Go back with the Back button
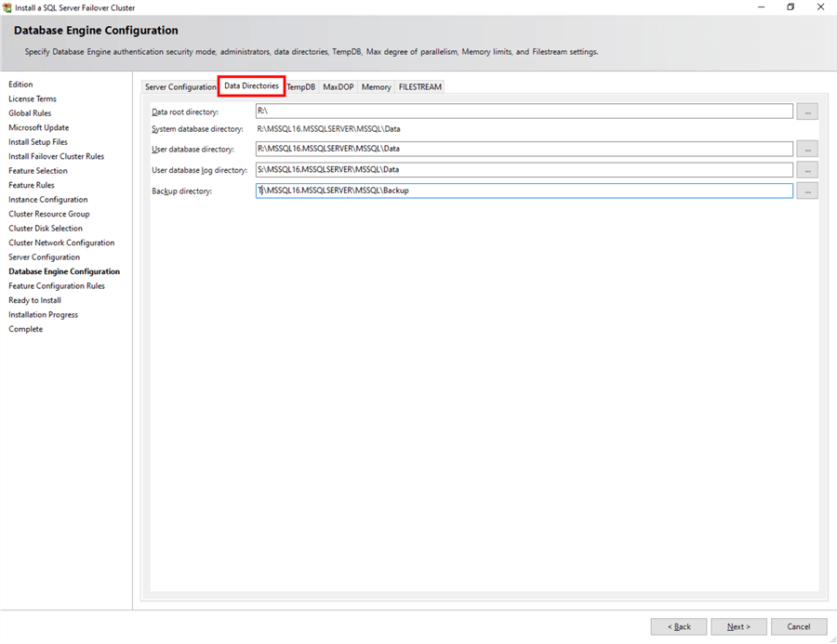 [x=679, y=626]
